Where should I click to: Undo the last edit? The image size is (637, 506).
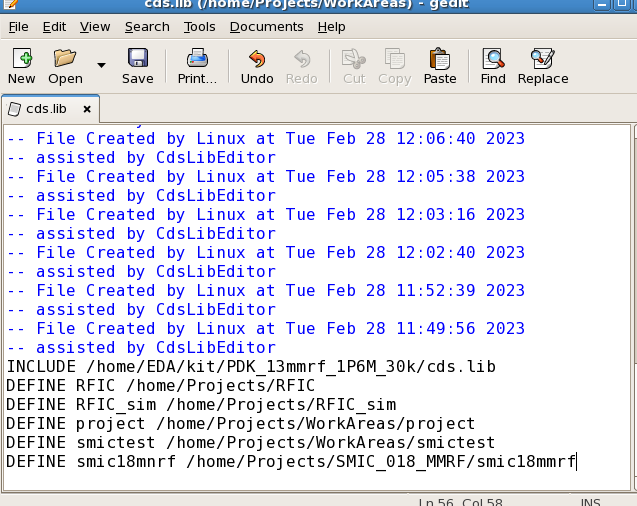257,66
